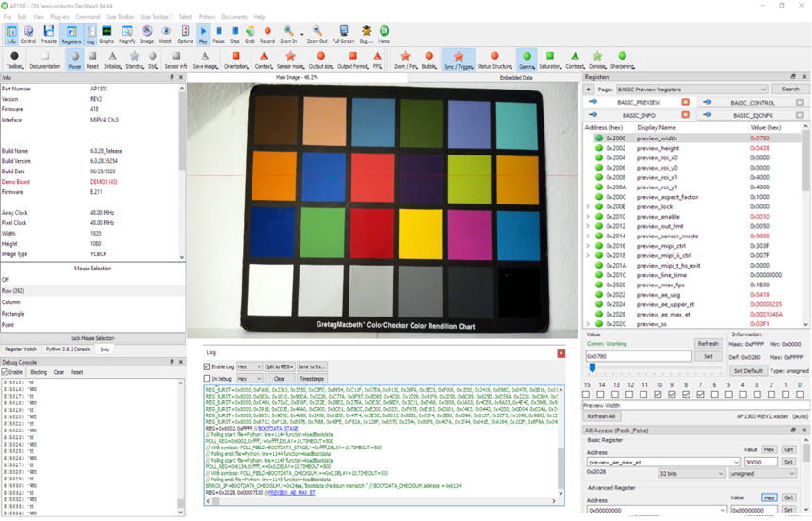This screenshot has width=812, height=521.
Task: Switch to the Python 3.8.2 Console tab
Action: click(69, 349)
